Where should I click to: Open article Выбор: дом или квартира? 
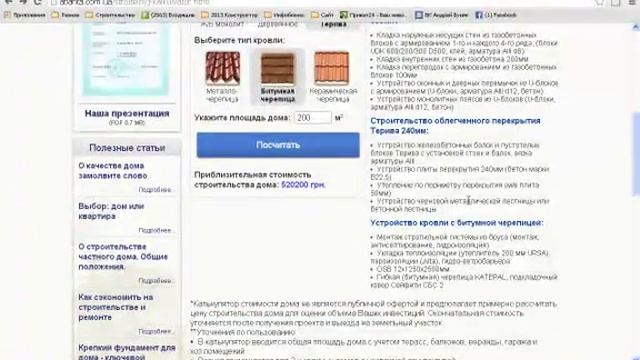coord(111,211)
